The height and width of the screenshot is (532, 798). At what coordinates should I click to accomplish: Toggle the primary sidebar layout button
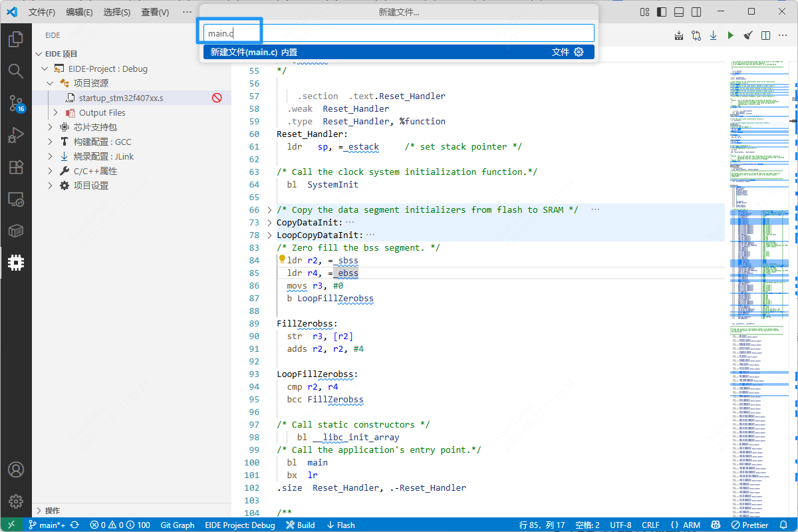click(662, 12)
